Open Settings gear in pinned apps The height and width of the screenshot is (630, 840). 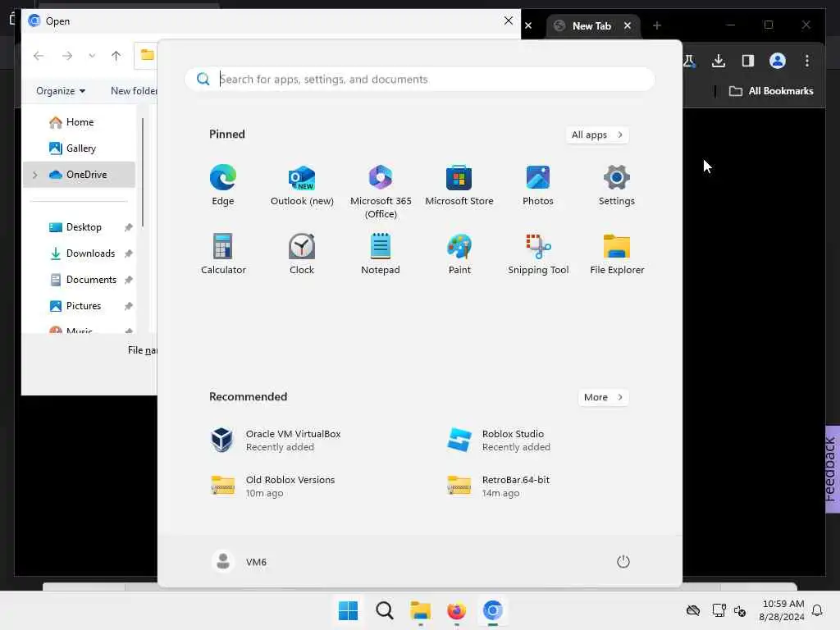(x=617, y=185)
